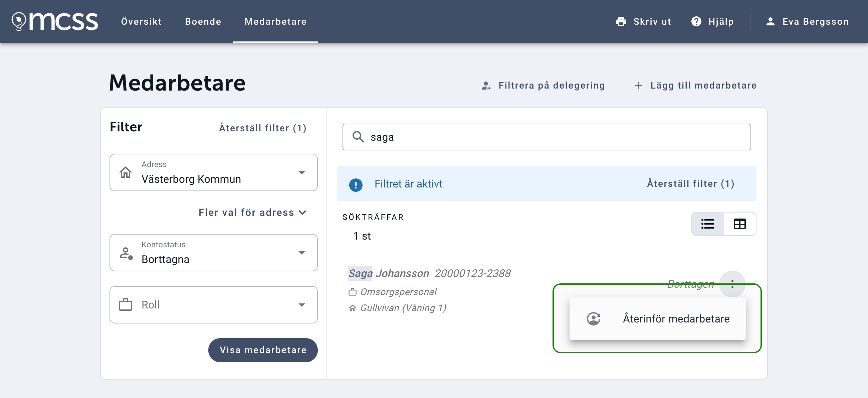The image size is (868, 398).
Task: Click the MCSS logo
Action: tap(55, 21)
